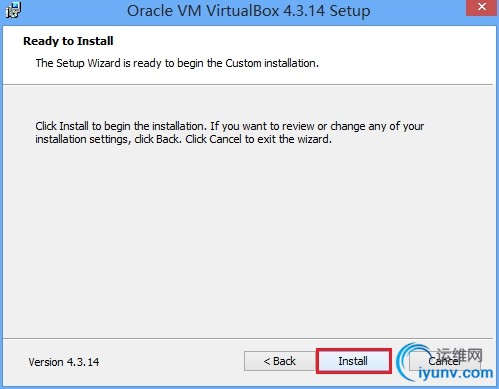
Task: Click the line starting with Click Install to begin
Action: pyautogui.click(x=229, y=126)
